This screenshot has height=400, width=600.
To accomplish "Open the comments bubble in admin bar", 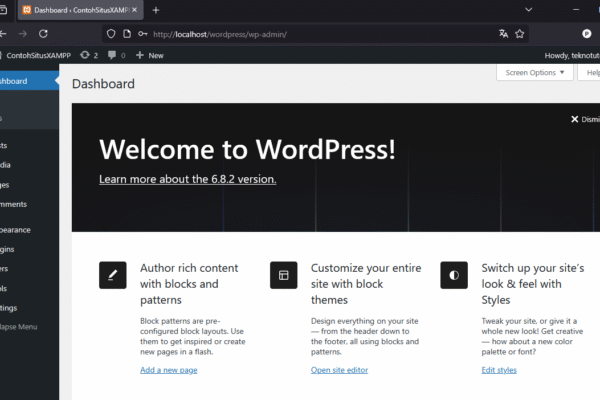I will point(116,56).
